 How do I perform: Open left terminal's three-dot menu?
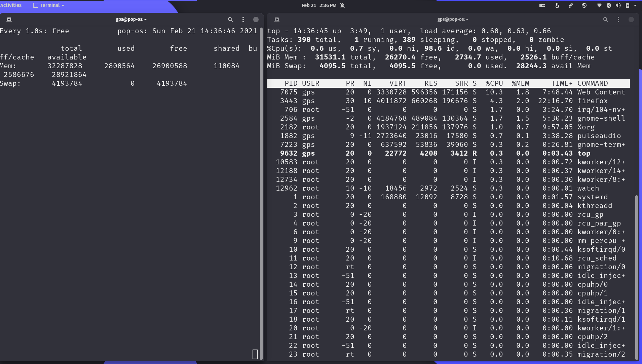243,19
